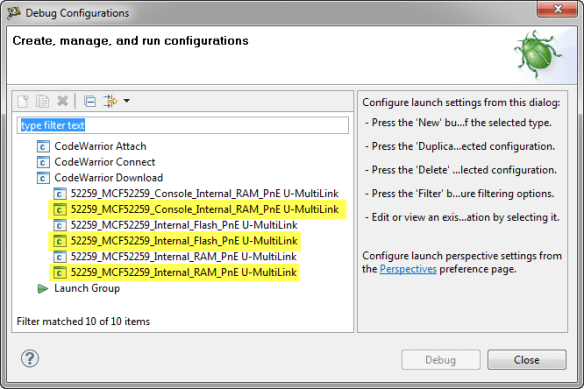Click the CodeWarrior Download icon

(x=43, y=178)
